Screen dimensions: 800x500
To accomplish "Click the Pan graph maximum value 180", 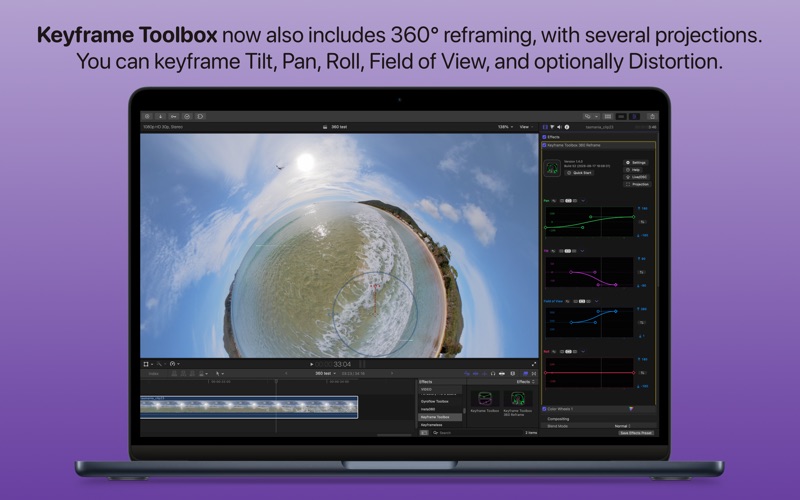I will (x=643, y=209).
